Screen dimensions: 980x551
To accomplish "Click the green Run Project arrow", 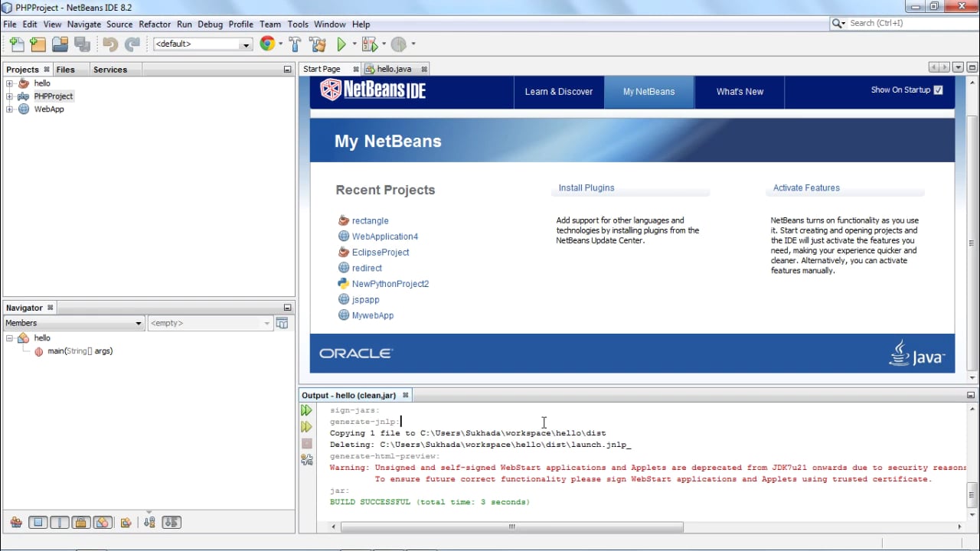I will click(341, 44).
